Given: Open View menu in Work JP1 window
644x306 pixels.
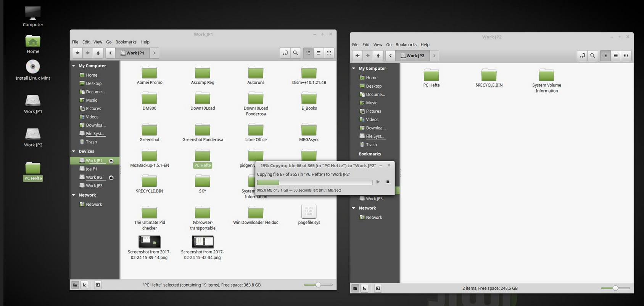Looking at the screenshot, I should click(x=98, y=42).
